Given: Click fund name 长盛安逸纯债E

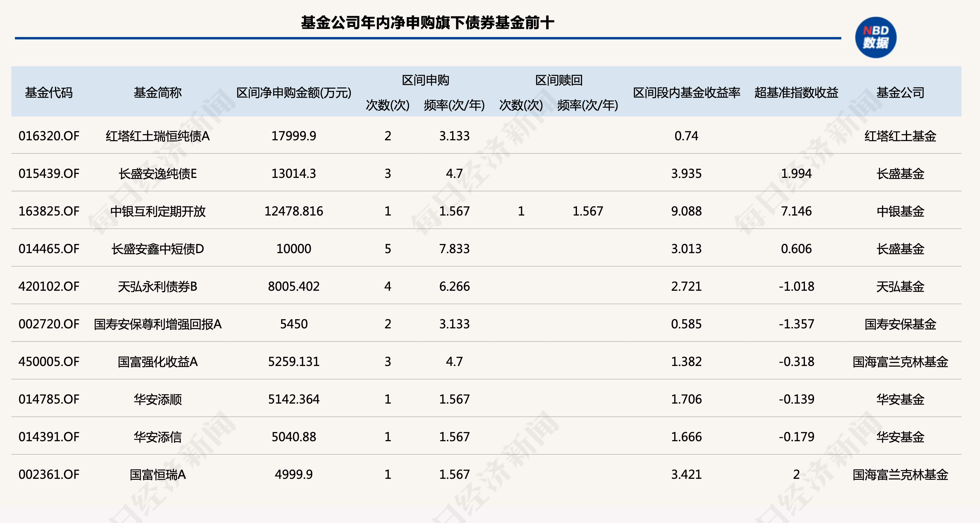Looking at the screenshot, I should pos(157,173).
